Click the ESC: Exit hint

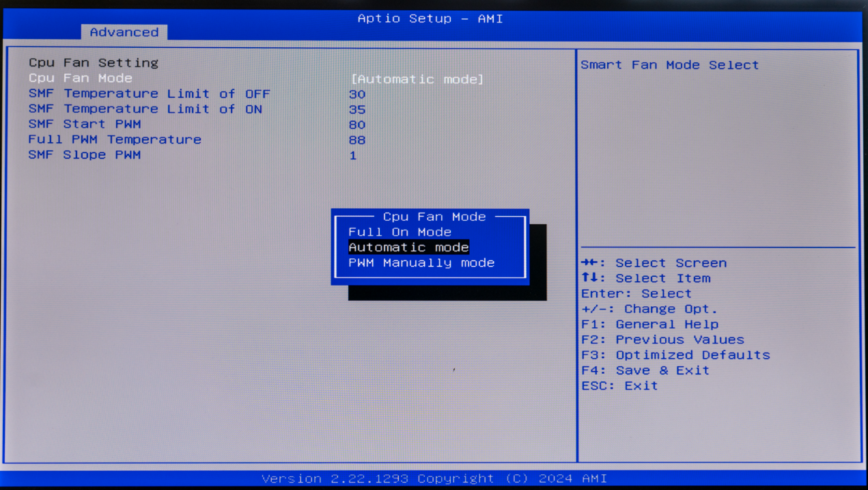click(619, 386)
